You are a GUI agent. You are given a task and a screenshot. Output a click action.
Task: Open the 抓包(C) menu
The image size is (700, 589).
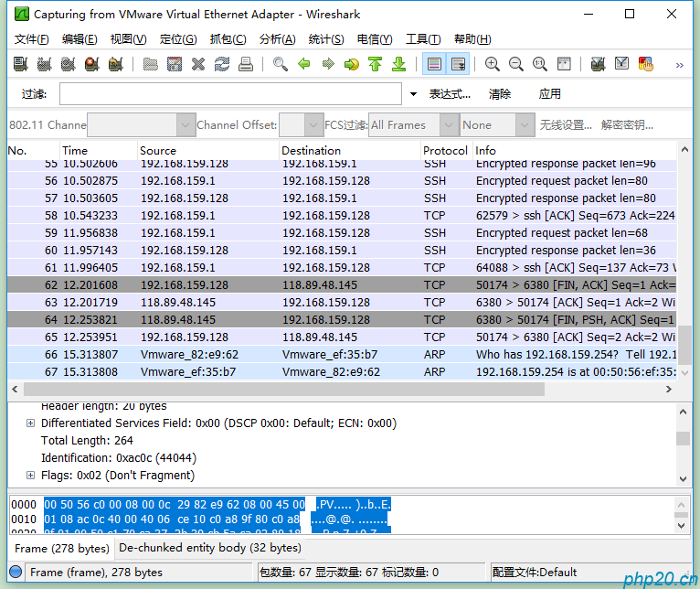(x=228, y=39)
